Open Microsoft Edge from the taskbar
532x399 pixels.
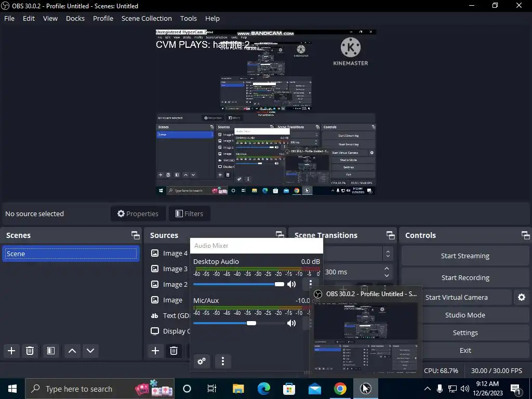tap(263, 389)
